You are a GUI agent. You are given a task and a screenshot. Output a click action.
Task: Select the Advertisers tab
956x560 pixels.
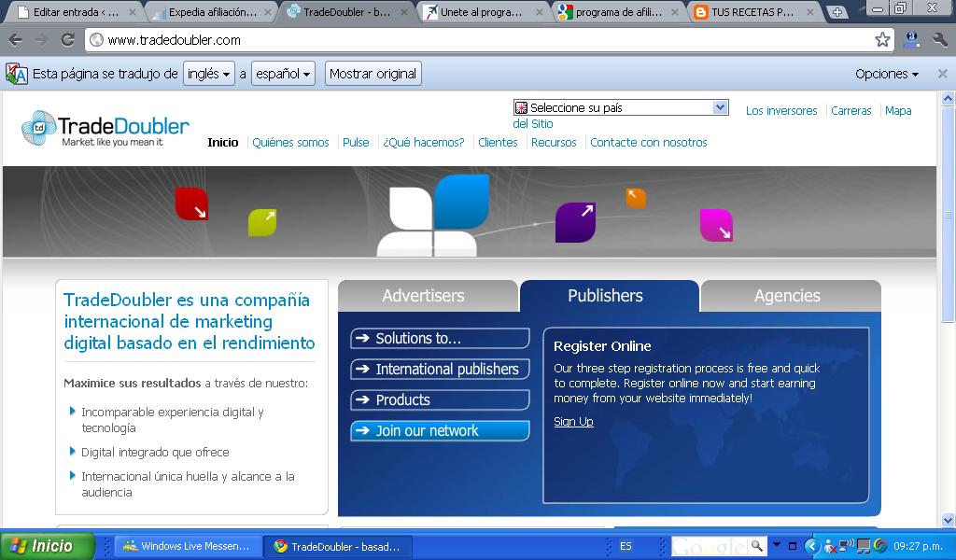[x=428, y=296]
